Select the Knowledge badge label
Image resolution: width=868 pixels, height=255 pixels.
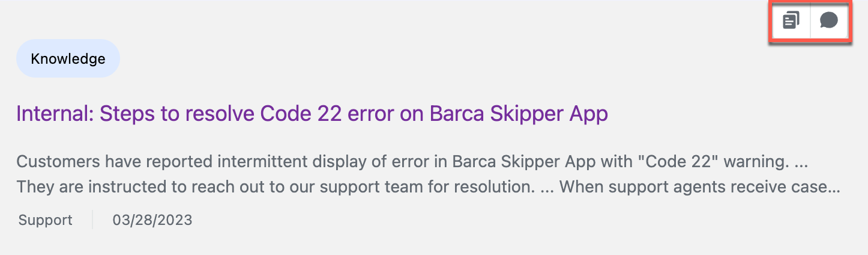point(68,59)
